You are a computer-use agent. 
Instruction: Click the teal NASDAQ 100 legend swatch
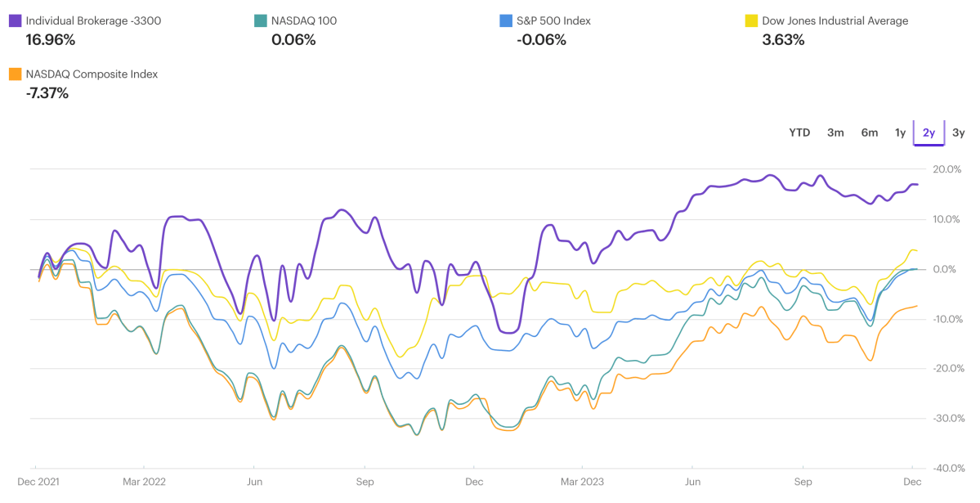coord(260,20)
